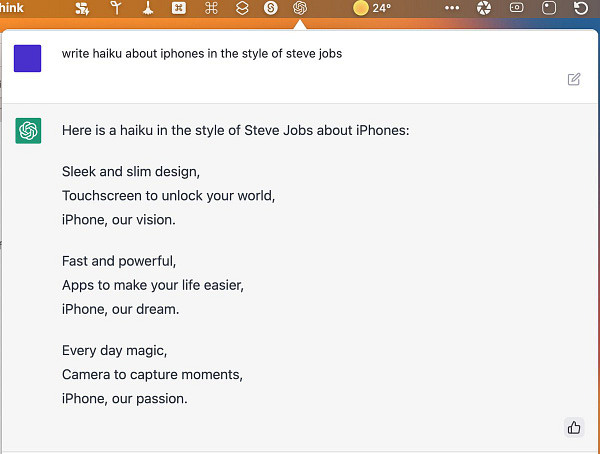Click the prompt text 'write haiku about iphones'
The height and width of the screenshot is (454, 600).
pos(133,54)
